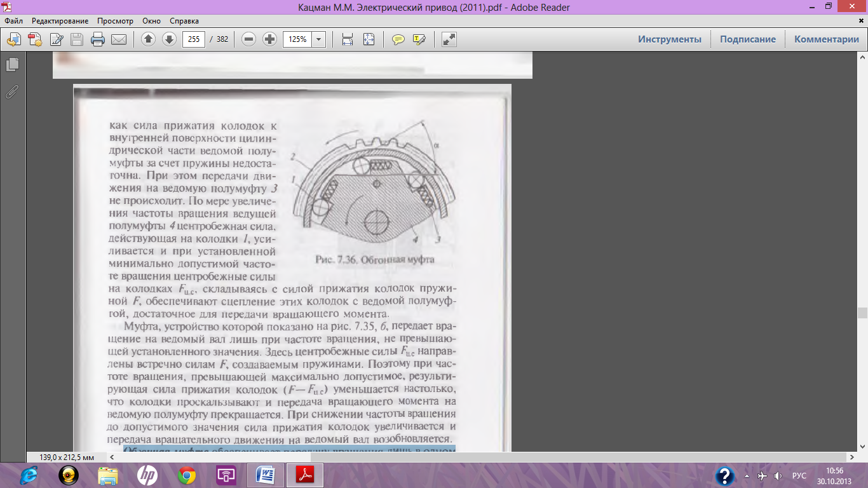Go to previous page with up arrow
Screen dimensions: 868x488
pos(148,39)
